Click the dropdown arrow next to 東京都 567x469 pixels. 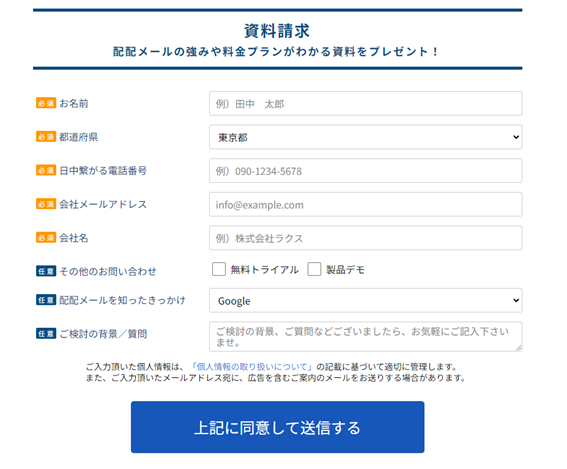(516, 137)
